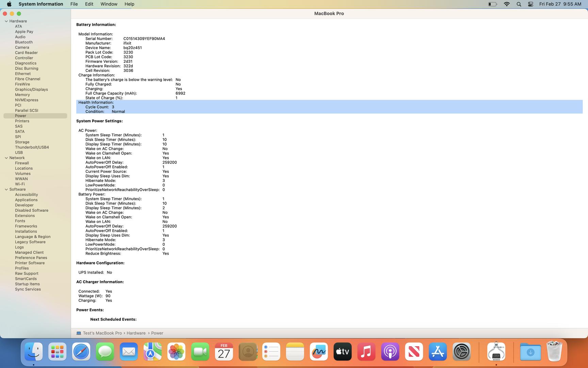Open the Window menu
Screen dimensions: 588x368
(x=109, y=4)
